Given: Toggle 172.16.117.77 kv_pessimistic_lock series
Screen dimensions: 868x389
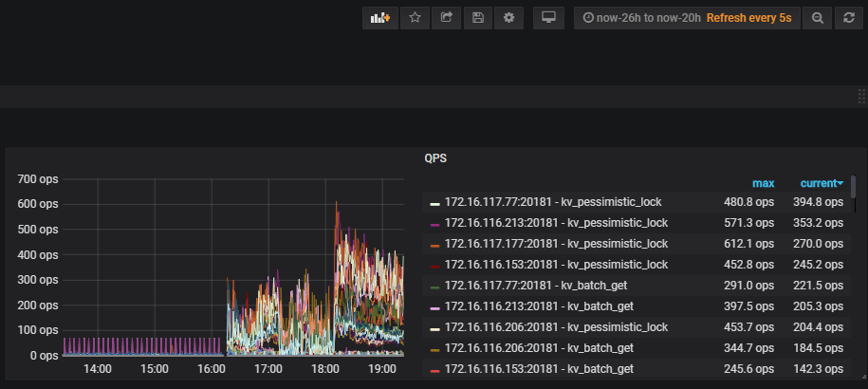Looking at the screenshot, I should pos(552,202).
